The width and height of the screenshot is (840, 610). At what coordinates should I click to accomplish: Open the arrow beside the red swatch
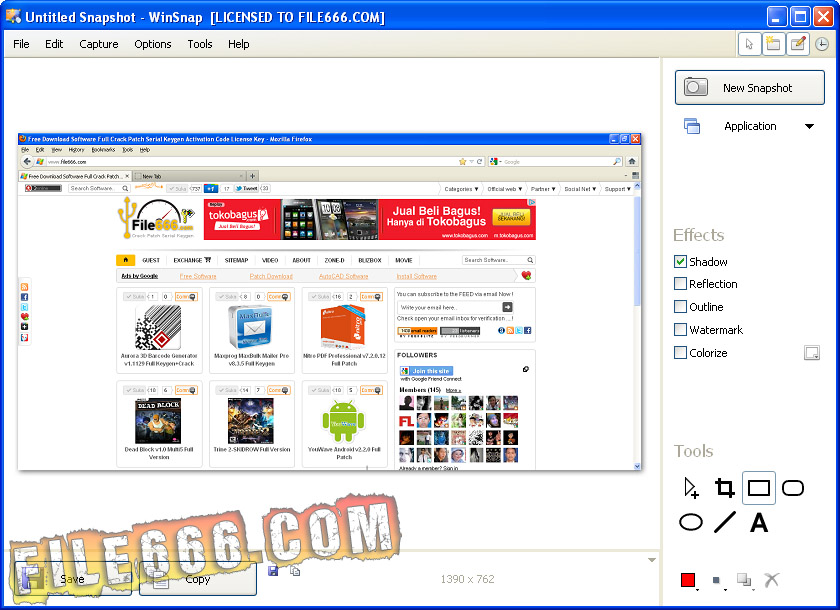click(698, 590)
